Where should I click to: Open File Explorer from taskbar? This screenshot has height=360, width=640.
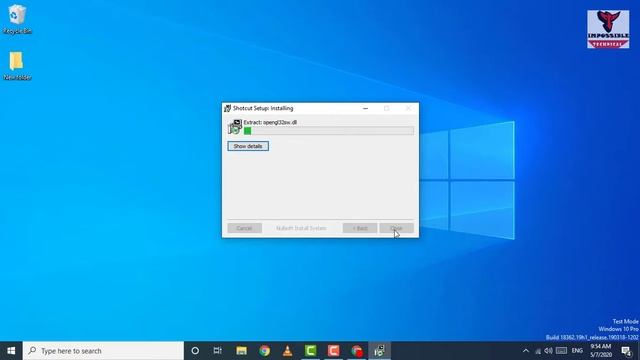241,351
